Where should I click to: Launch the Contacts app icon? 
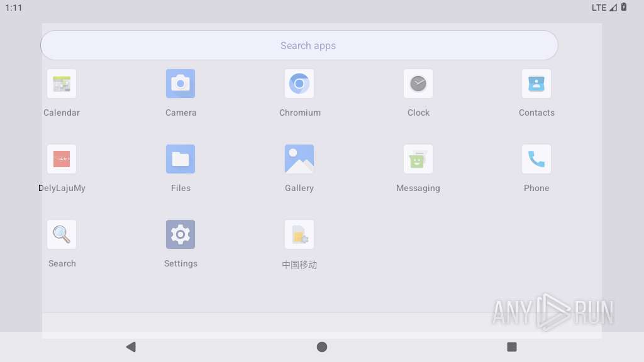536,84
